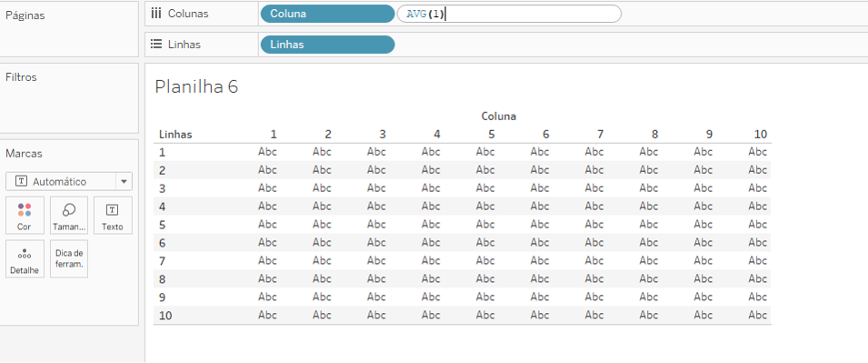This screenshot has height=363, width=868.
Task: Click the Colunas shelf icon
Action: (156, 14)
